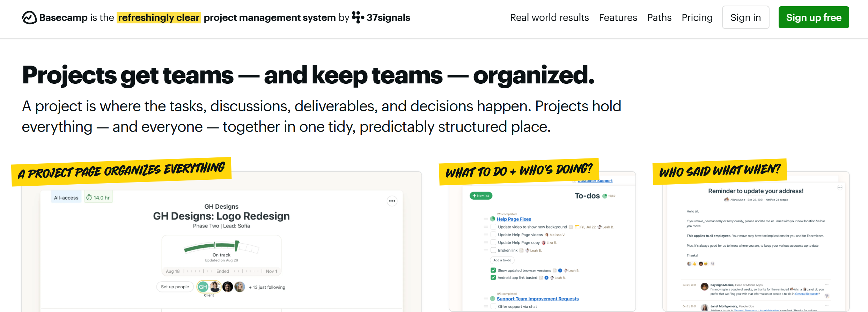Click comment count badge on Show updated browser versions

click(x=560, y=270)
